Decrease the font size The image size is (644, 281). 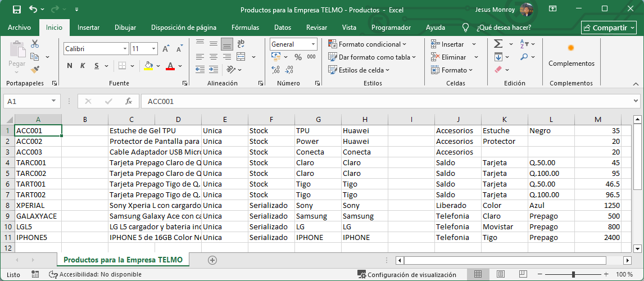pyautogui.click(x=179, y=49)
